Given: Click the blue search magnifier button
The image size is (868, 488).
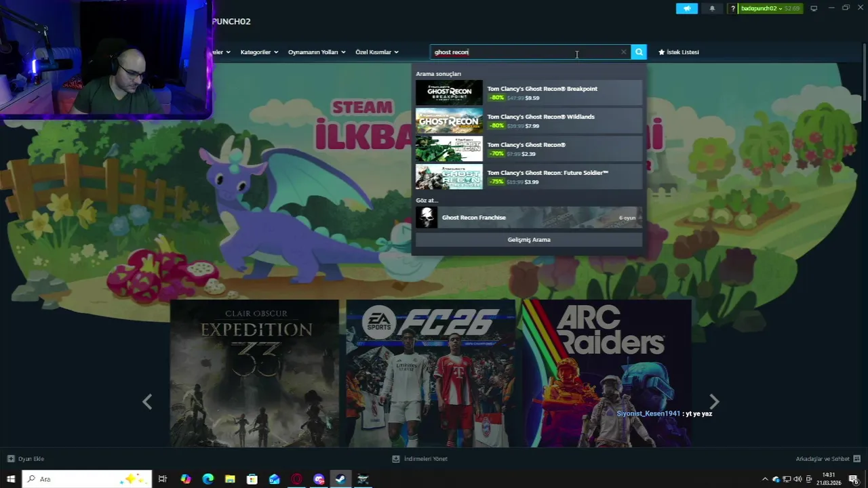Looking at the screenshot, I should pos(639,52).
